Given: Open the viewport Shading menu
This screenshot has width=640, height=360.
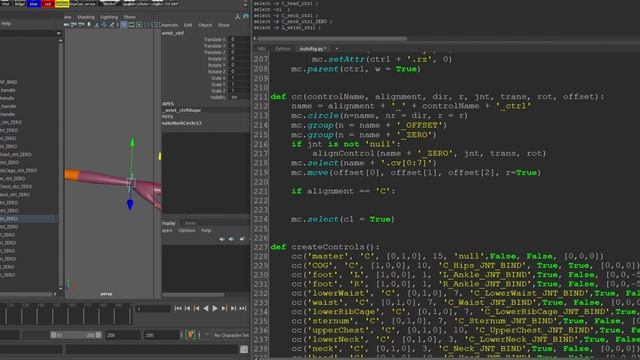Looking at the screenshot, I should click(86, 17).
